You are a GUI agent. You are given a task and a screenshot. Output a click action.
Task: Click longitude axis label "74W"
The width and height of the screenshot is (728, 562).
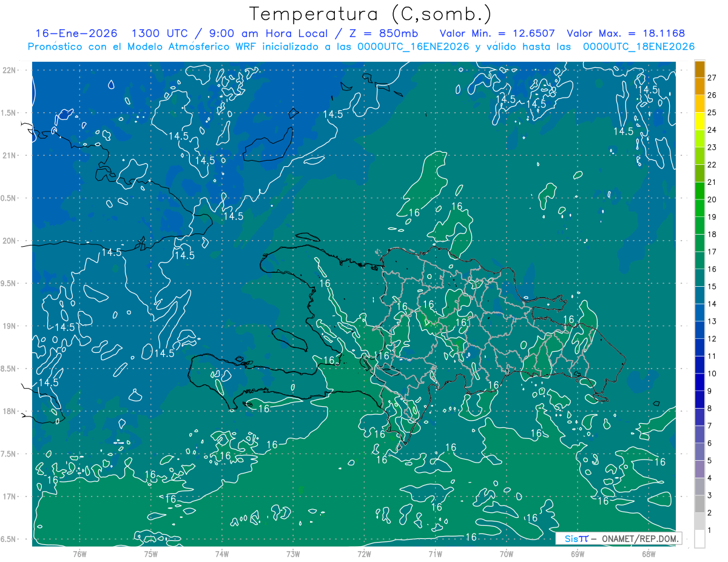(221, 554)
